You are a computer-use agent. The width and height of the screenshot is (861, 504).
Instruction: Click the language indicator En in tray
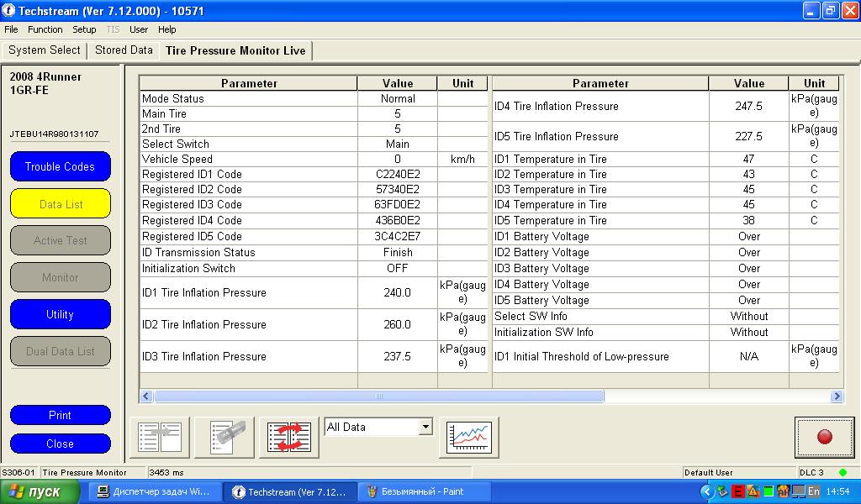point(814,491)
